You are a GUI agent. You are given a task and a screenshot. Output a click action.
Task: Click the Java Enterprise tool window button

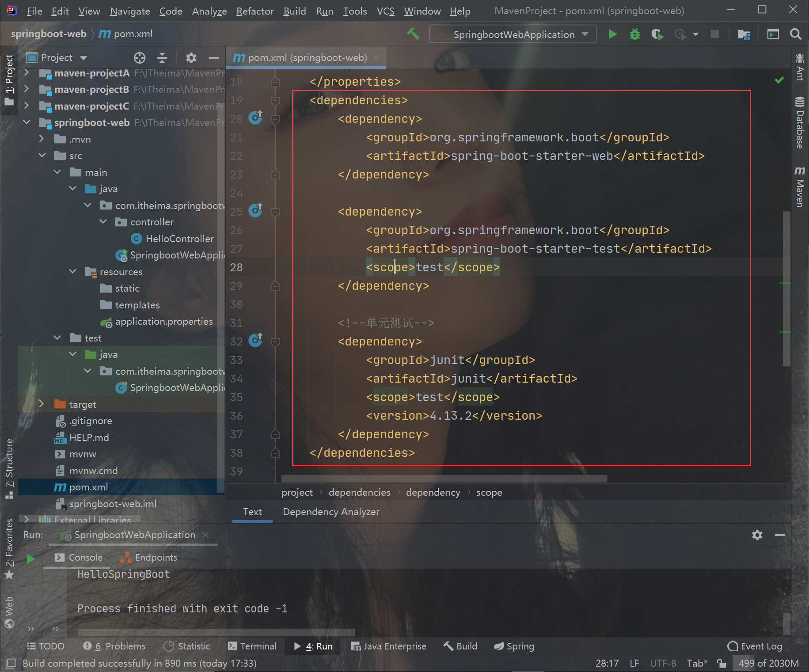coord(389,646)
